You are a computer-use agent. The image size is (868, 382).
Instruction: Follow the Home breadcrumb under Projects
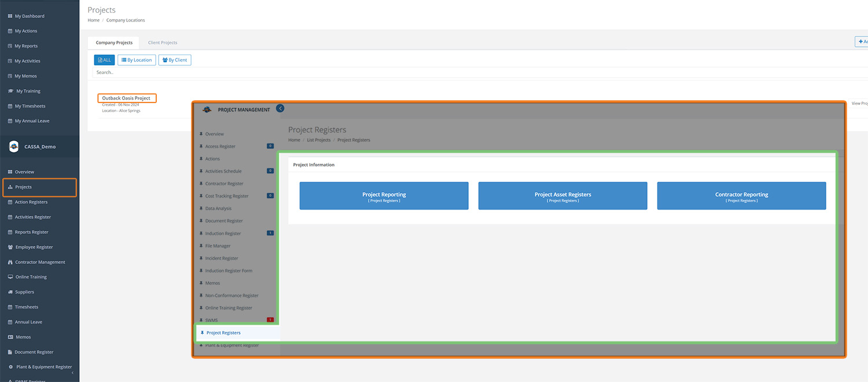tap(94, 20)
